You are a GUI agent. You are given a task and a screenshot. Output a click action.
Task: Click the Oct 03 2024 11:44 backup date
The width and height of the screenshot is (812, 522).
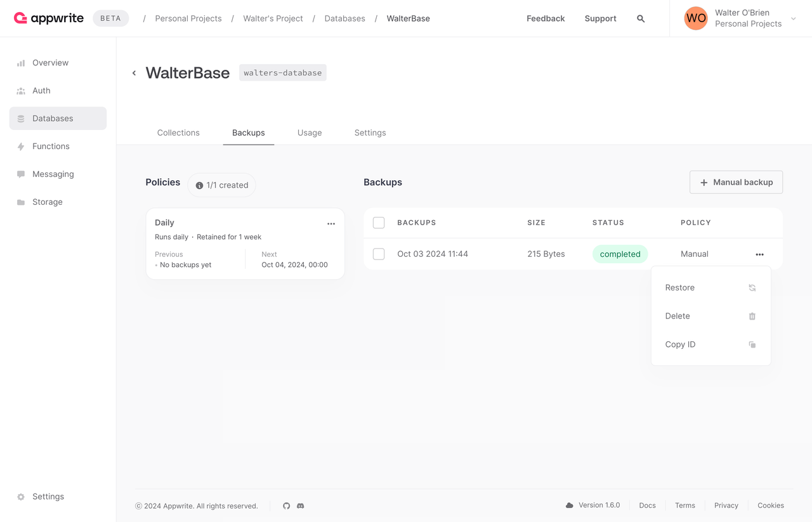(x=433, y=254)
